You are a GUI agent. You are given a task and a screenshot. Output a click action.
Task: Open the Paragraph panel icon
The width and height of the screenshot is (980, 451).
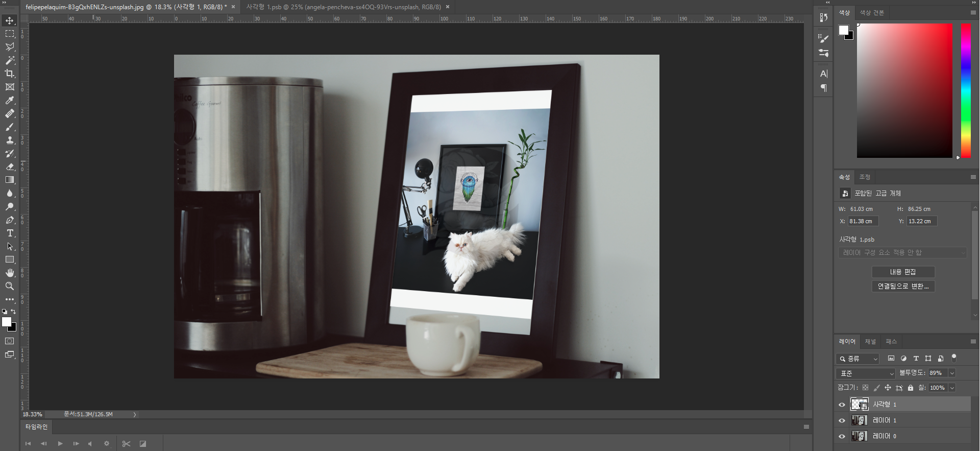tap(823, 88)
